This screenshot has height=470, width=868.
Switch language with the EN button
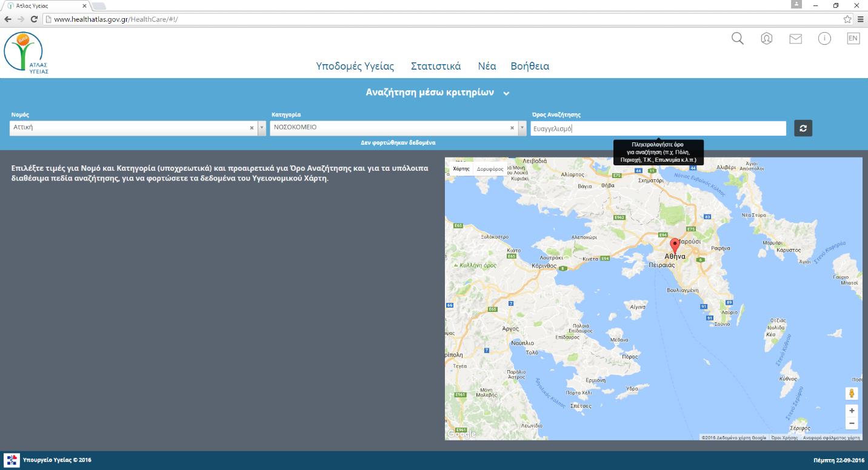point(853,39)
